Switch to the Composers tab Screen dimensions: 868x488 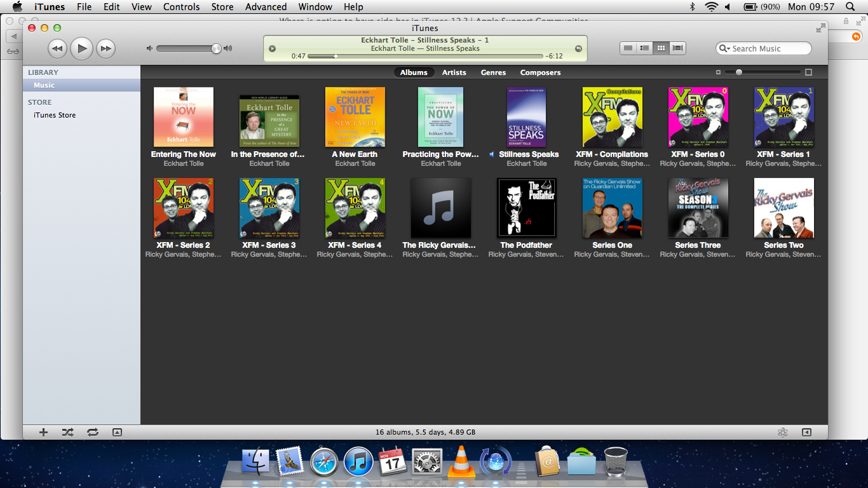click(540, 72)
